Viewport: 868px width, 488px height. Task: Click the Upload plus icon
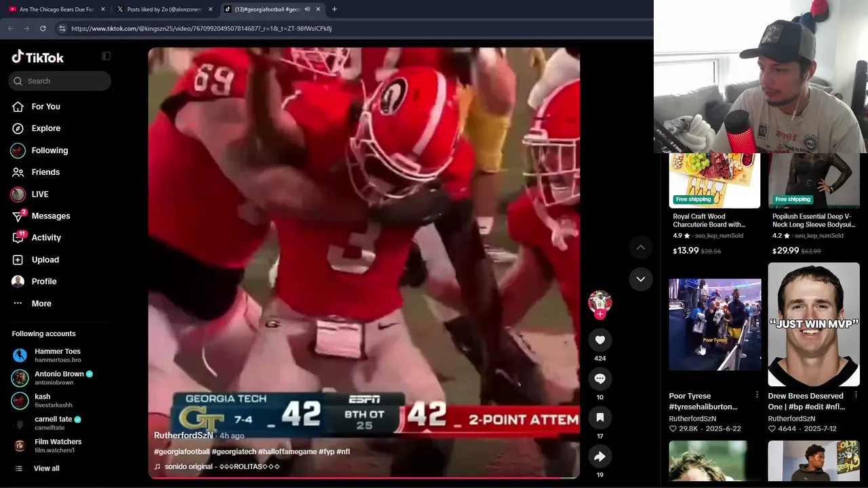click(x=18, y=260)
